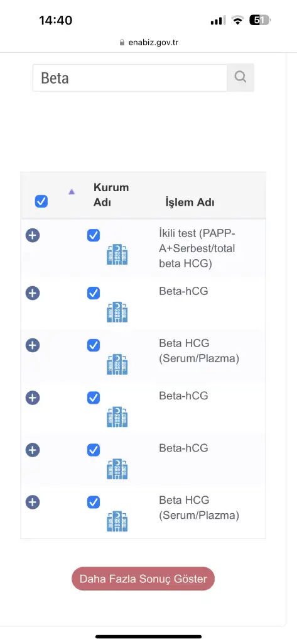Click the magnifier search button beside Beta
This screenshot has height=644, width=297.
240,77
